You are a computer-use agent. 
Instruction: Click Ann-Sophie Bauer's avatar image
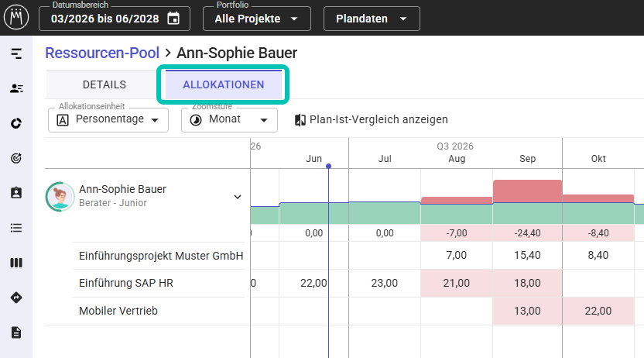click(60, 197)
